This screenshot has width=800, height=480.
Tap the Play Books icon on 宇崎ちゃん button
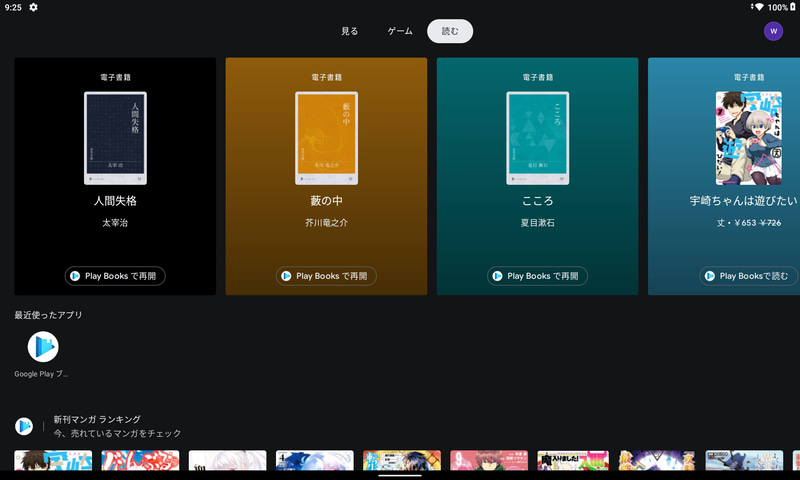click(x=710, y=276)
